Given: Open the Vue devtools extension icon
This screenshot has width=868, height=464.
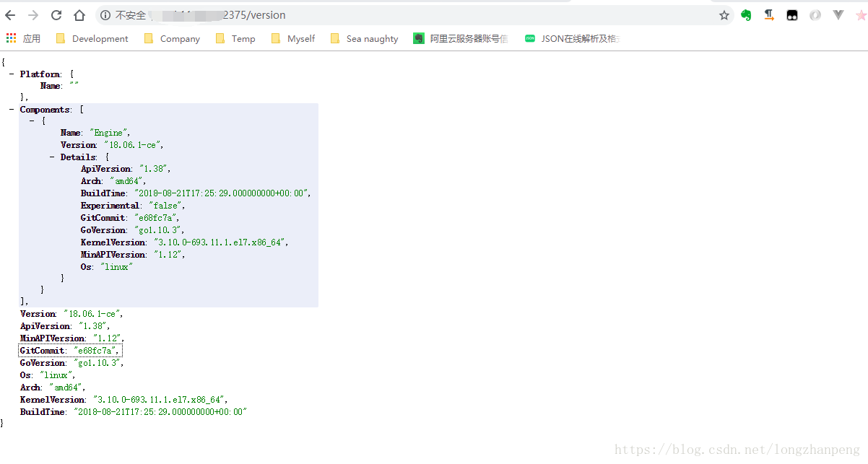Looking at the screenshot, I should pyautogui.click(x=838, y=15).
